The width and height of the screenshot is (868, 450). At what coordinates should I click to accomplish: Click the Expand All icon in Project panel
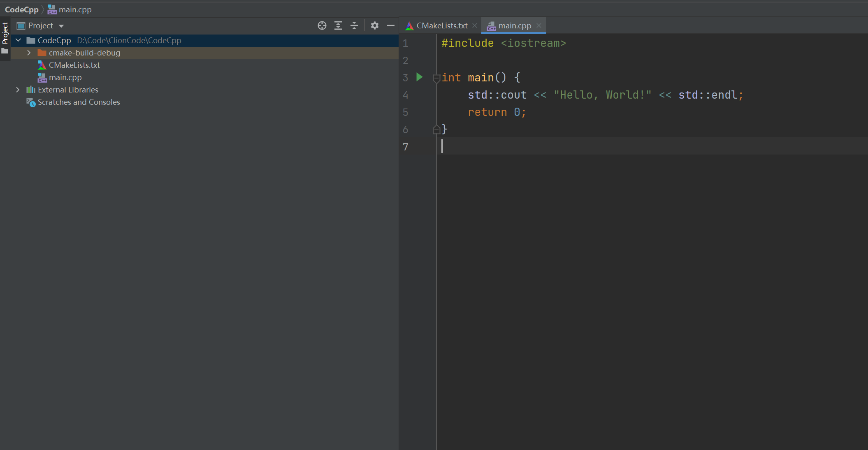338,25
